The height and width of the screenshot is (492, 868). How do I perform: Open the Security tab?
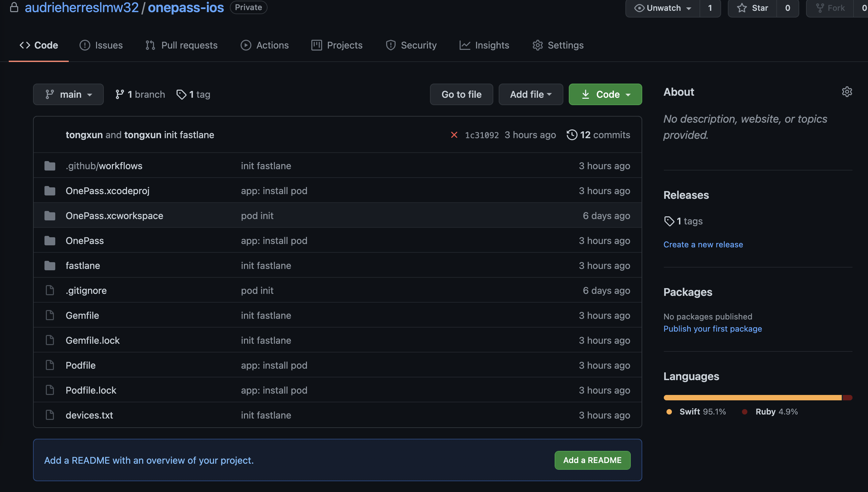(x=411, y=45)
